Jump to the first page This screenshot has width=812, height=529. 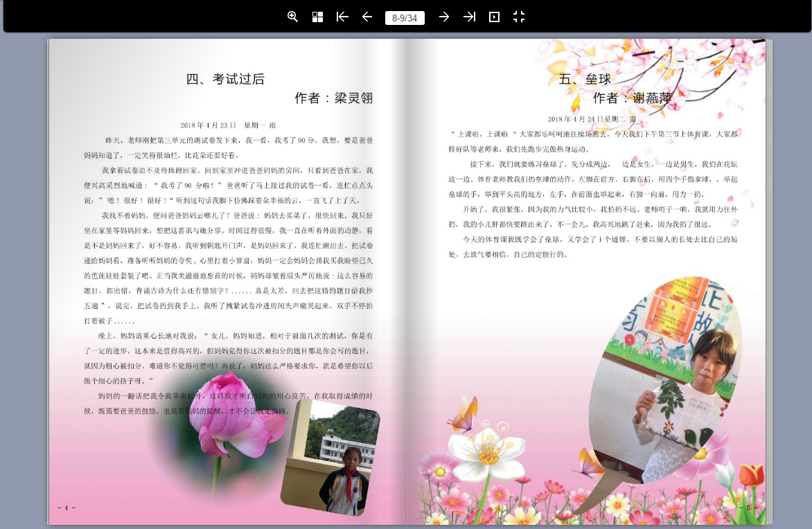(342, 17)
